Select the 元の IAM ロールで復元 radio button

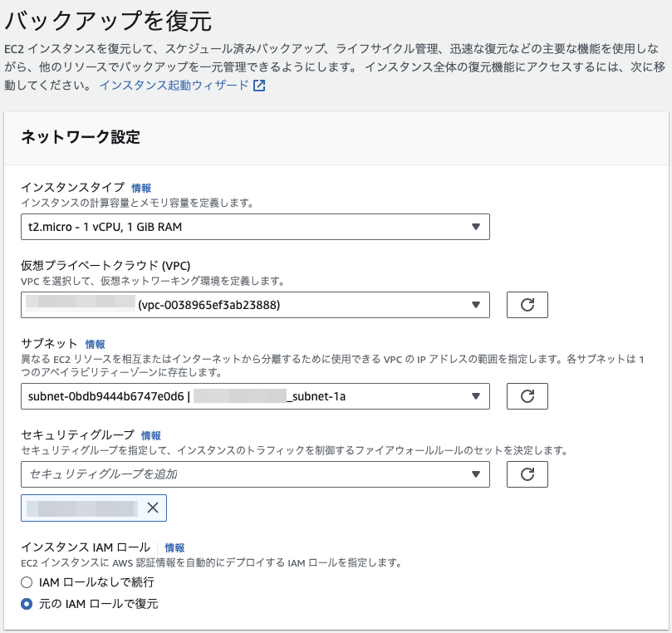tap(26, 605)
